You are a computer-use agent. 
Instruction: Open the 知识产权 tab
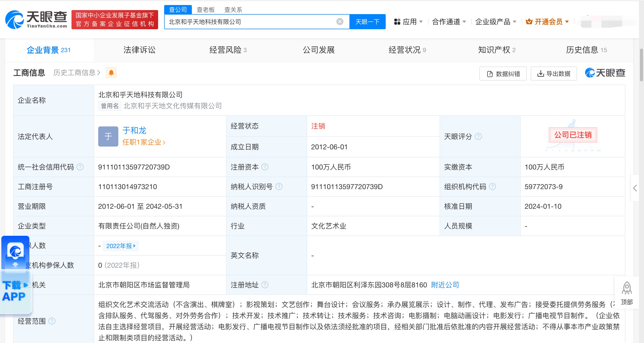click(x=497, y=50)
